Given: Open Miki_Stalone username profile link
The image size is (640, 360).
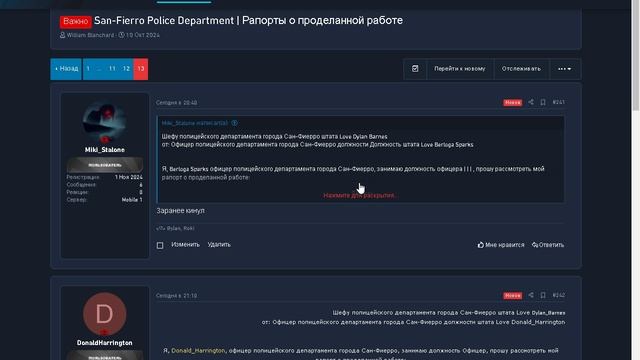Looking at the screenshot, I should point(104,150).
